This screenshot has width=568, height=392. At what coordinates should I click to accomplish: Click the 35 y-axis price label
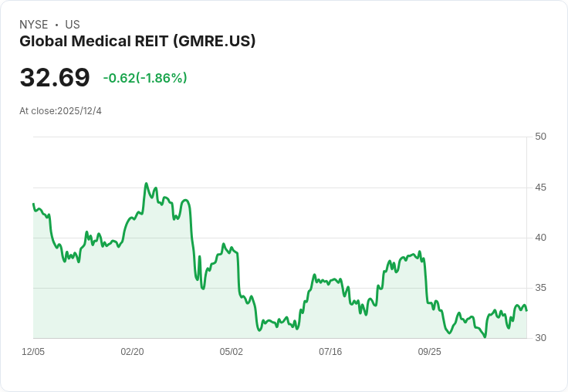[540, 288]
